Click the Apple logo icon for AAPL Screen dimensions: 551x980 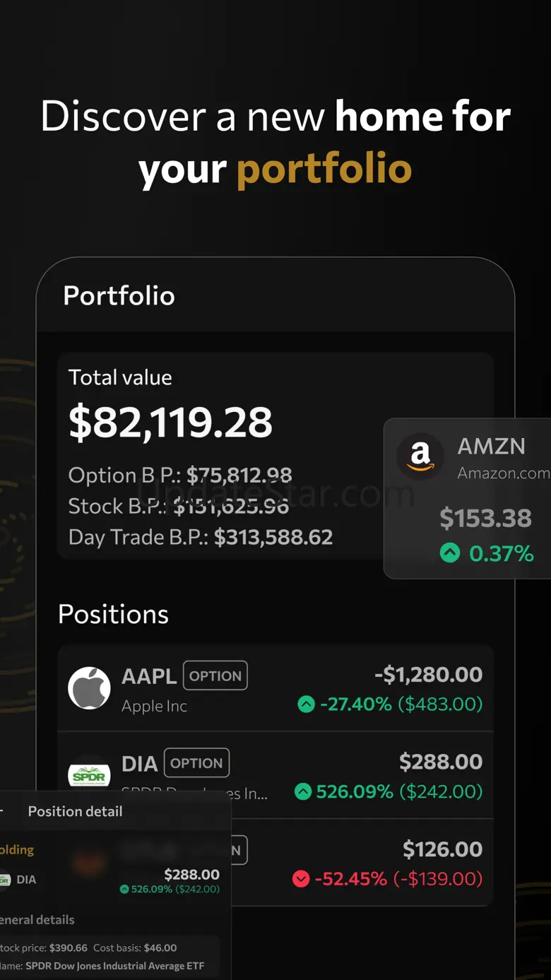pyautogui.click(x=89, y=688)
